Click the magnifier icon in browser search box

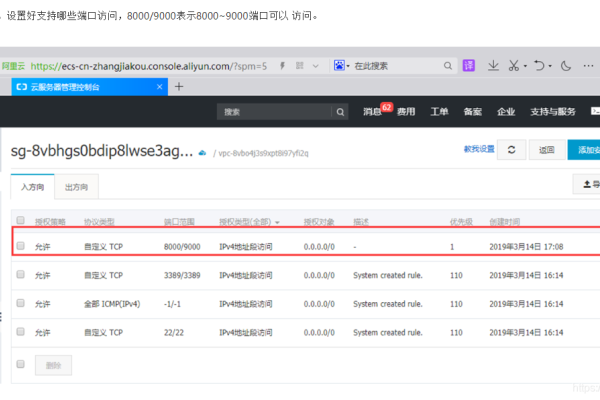(x=448, y=66)
